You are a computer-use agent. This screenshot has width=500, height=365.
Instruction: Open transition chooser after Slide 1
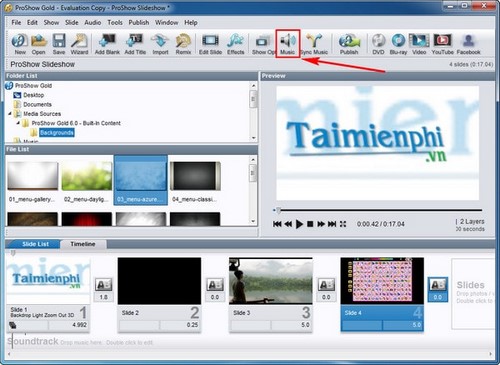point(103,285)
